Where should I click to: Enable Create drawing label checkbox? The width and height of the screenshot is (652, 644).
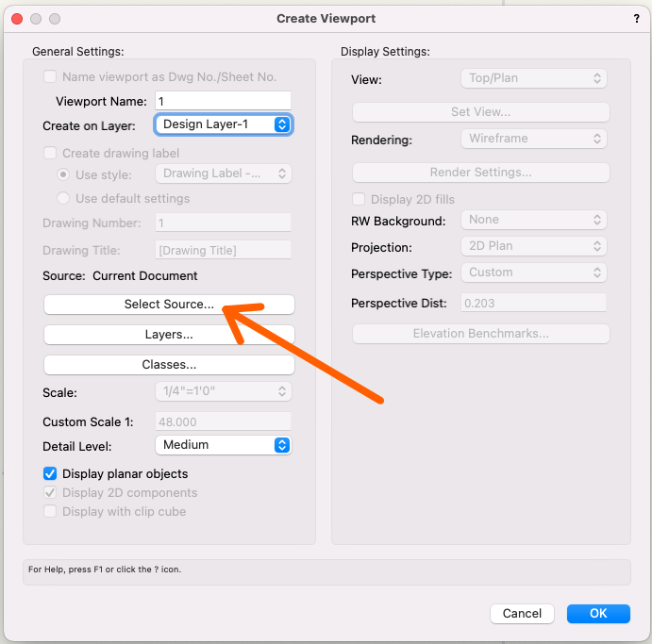51,153
